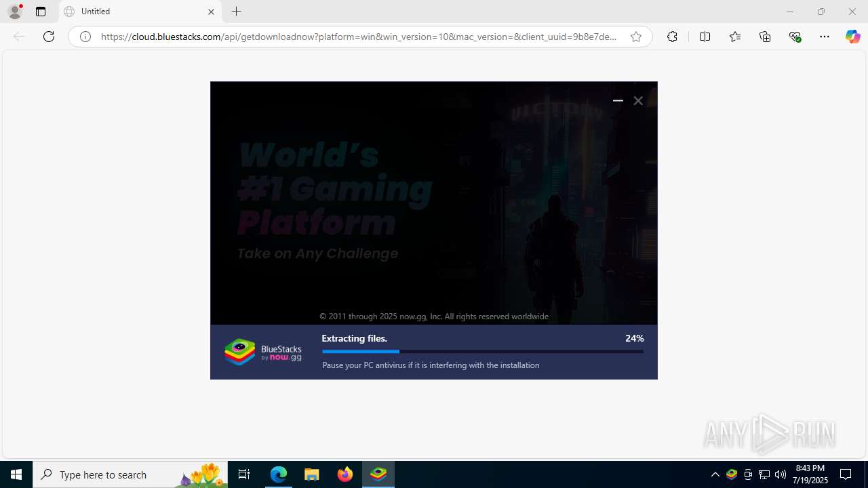Viewport: 868px width, 488px height.
Task: Open Browser essentials
Action: [x=795, y=37]
